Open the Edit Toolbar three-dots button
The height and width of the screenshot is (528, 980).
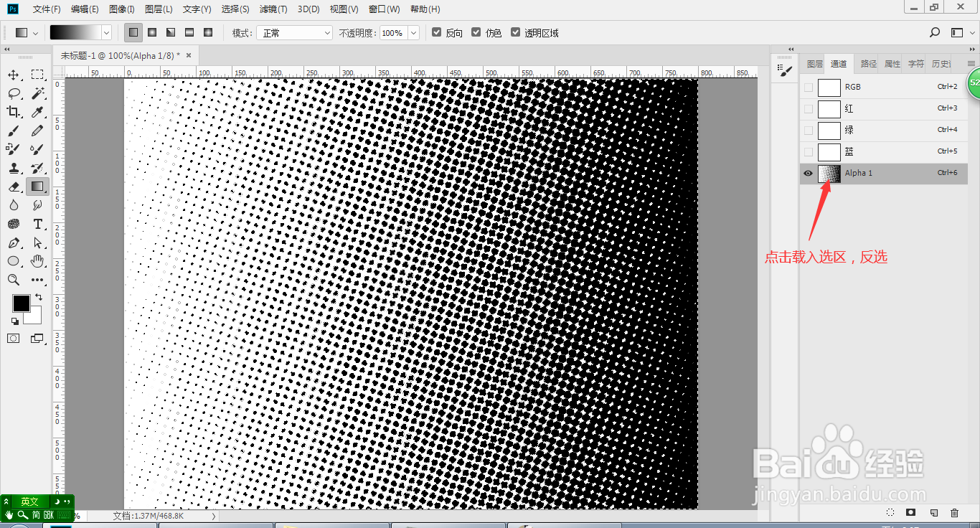pyautogui.click(x=37, y=280)
